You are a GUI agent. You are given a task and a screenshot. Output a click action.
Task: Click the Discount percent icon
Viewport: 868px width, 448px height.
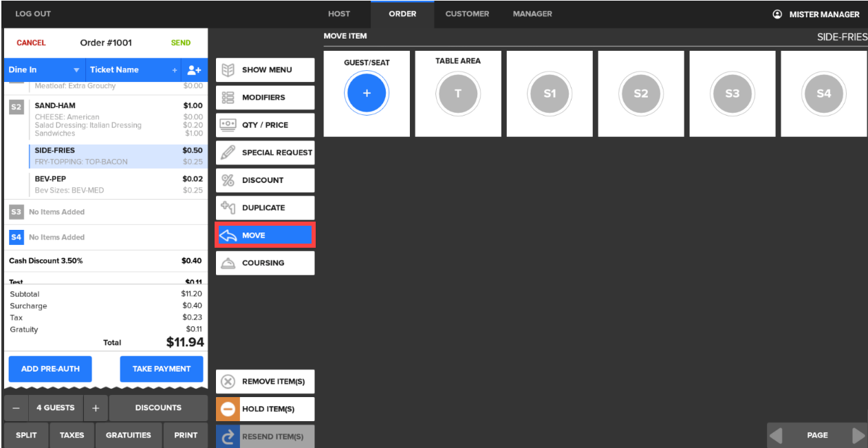[228, 180]
